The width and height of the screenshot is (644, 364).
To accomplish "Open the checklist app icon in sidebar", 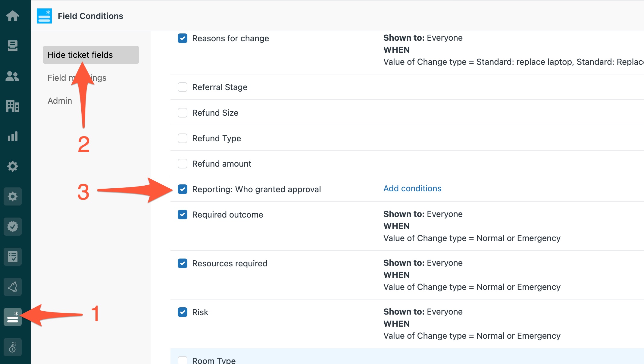I will click(13, 257).
